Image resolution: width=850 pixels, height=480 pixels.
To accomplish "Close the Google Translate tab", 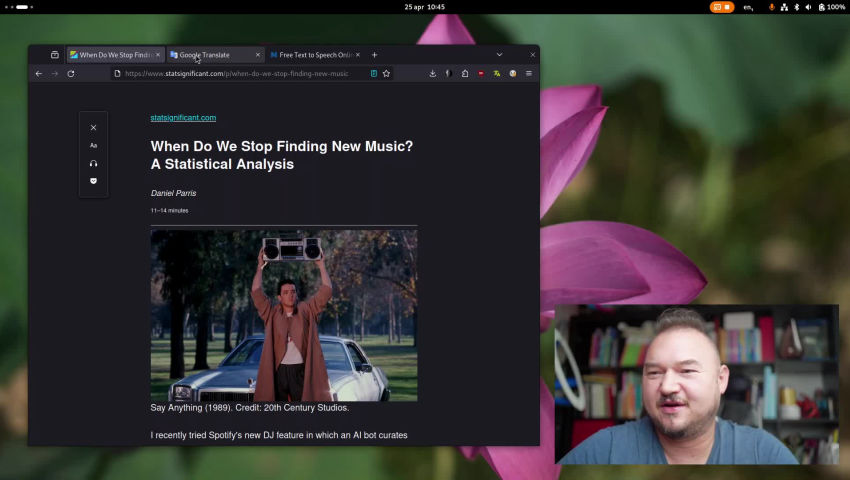I will tap(257, 55).
